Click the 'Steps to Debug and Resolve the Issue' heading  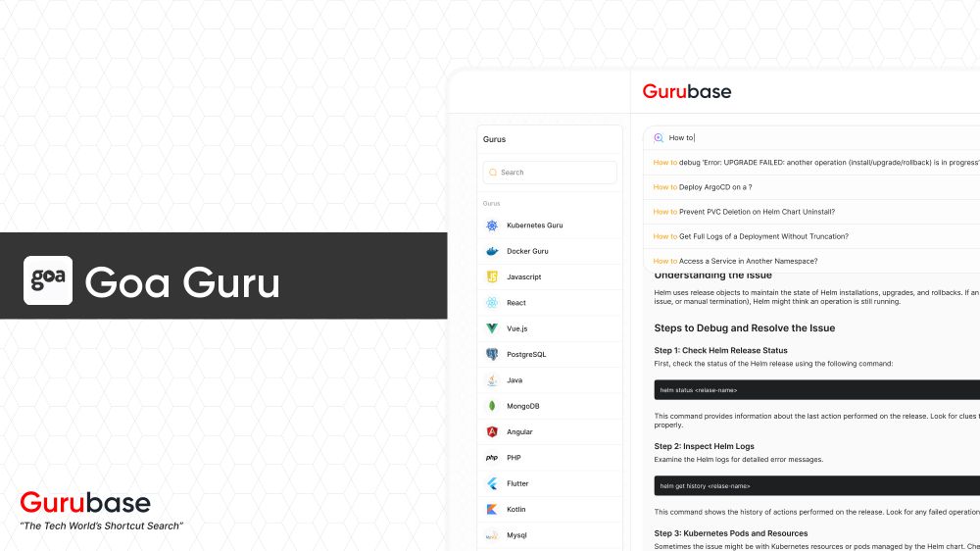[x=745, y=328]
